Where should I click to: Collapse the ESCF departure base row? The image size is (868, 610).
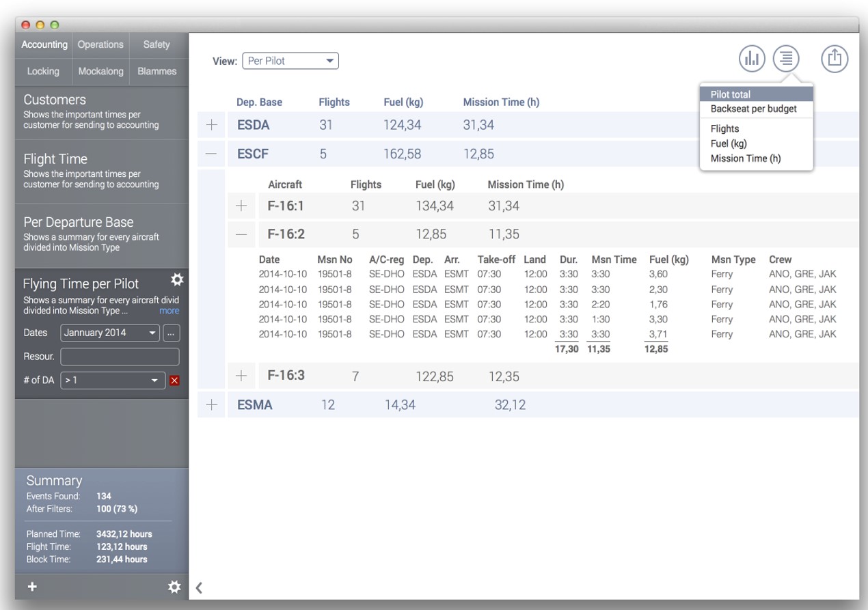[212, 154]
